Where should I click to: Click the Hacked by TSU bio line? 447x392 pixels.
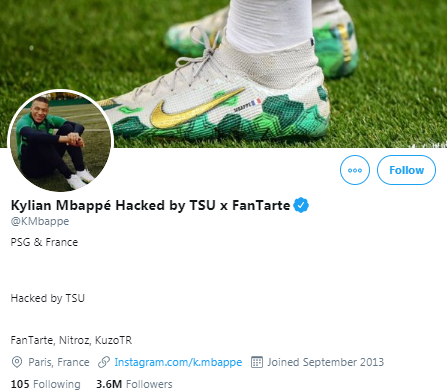48,298
